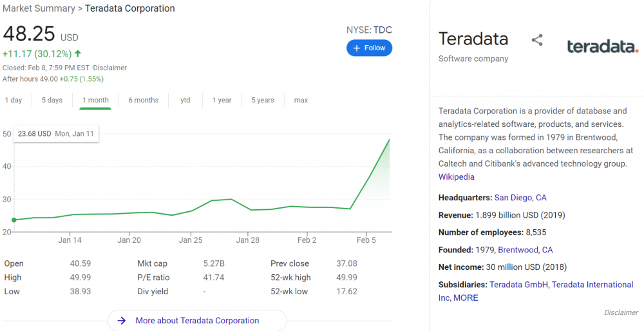Switch chart to 1 year view
This screenshot has height=331, width=644.
pyautogui.click(x=222, y=100)
